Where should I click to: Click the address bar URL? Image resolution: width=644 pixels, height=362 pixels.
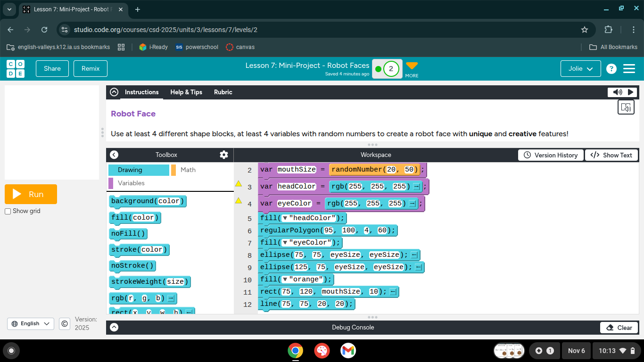[165, 30]
